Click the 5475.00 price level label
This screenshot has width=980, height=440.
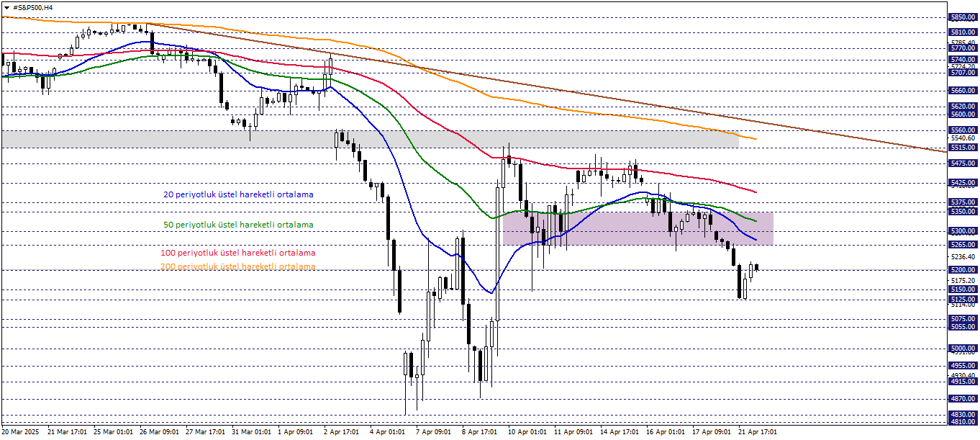[x=963, y=163]
